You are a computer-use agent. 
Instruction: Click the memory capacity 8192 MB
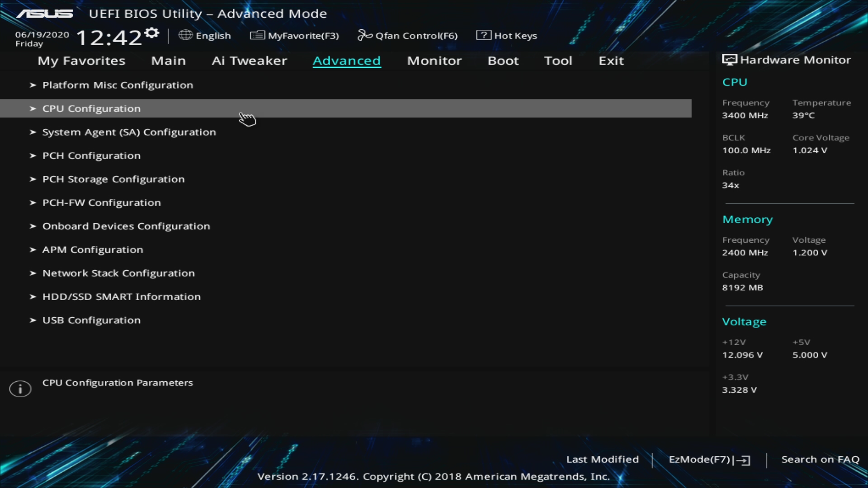tap(742, 287)
